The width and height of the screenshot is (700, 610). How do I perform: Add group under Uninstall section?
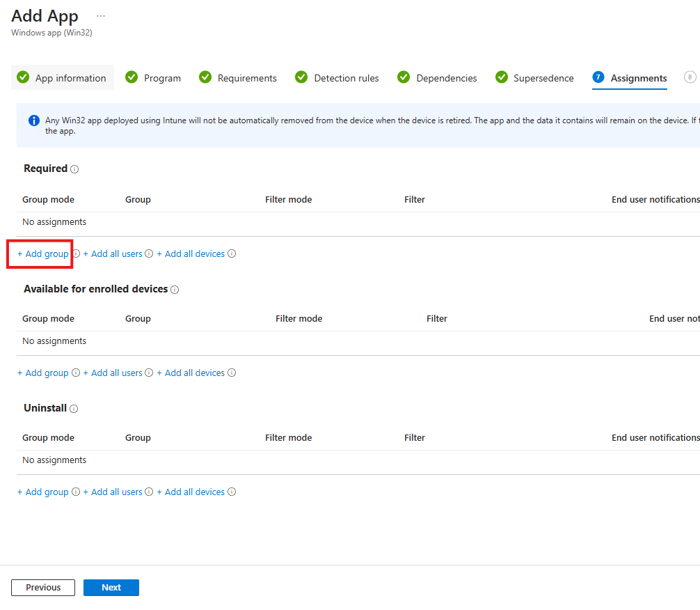(x=43, y=492)
